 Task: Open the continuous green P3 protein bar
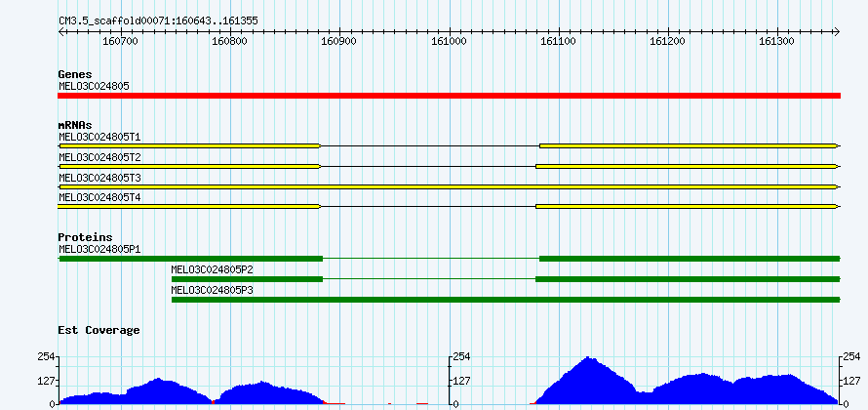click(506, 300)
